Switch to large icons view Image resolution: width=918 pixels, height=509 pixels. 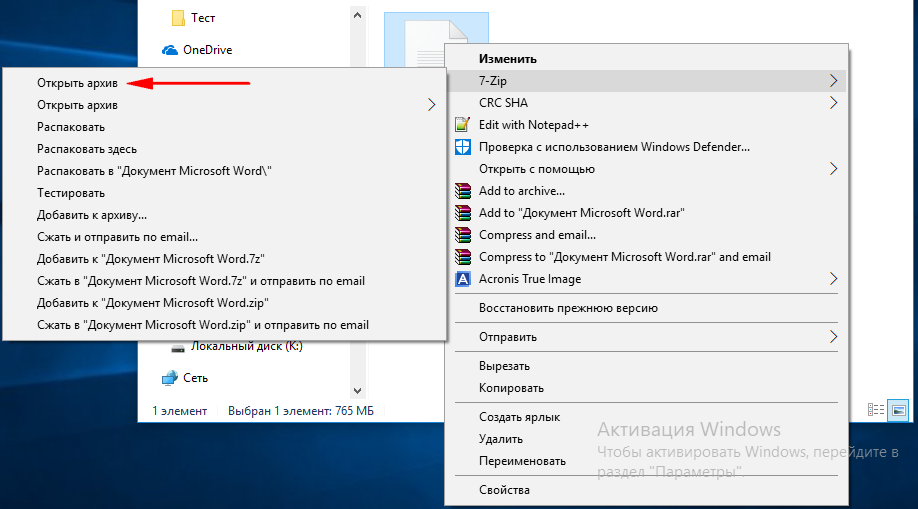coord(898,410)
